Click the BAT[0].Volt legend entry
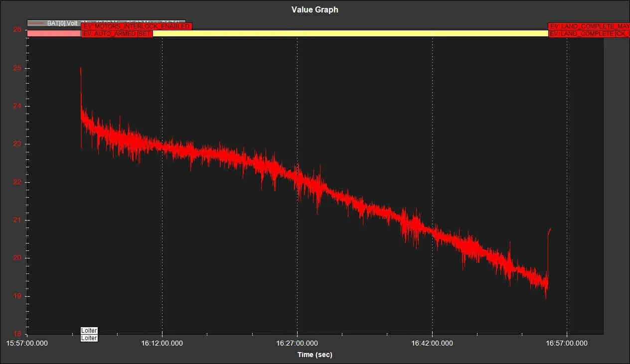 pyautogui.click(x=63, y=23)
